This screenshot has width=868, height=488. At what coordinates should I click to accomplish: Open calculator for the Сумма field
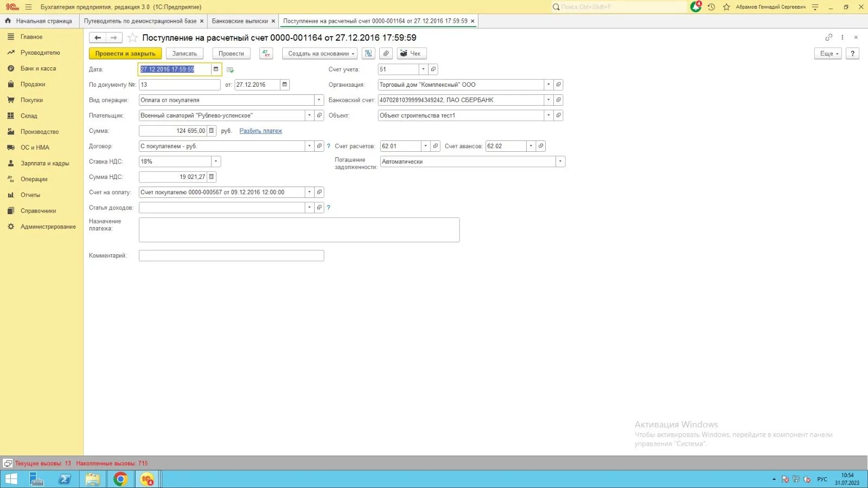(212, 131)
